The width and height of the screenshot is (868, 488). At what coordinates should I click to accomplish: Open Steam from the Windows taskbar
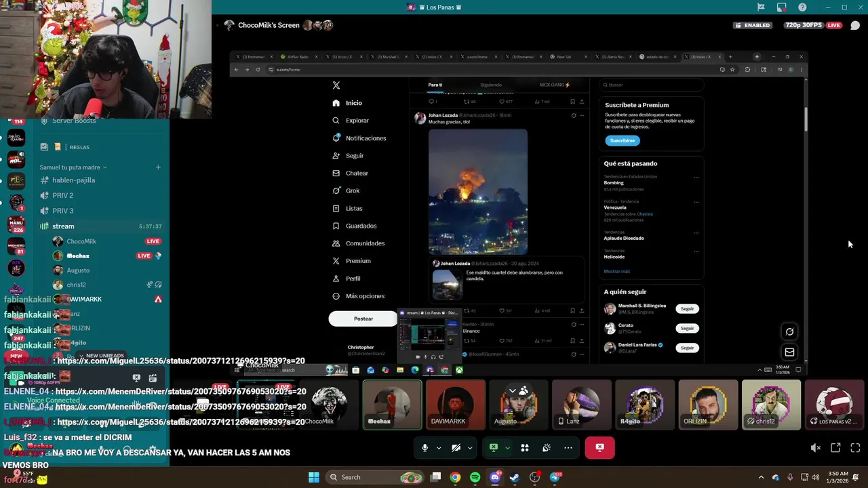(515, 477)
